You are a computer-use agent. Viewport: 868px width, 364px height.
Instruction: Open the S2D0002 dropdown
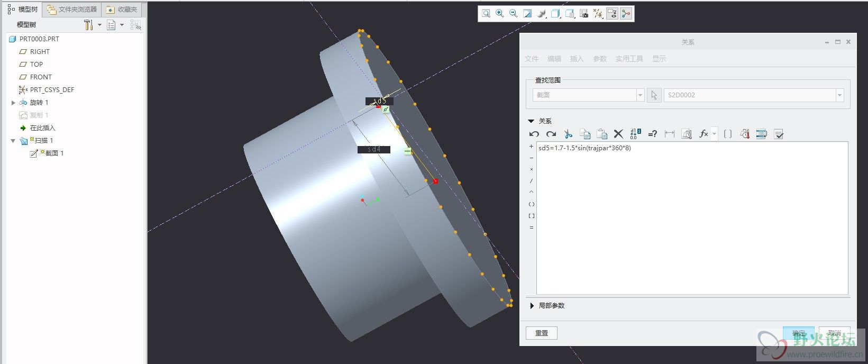point(839,95)
